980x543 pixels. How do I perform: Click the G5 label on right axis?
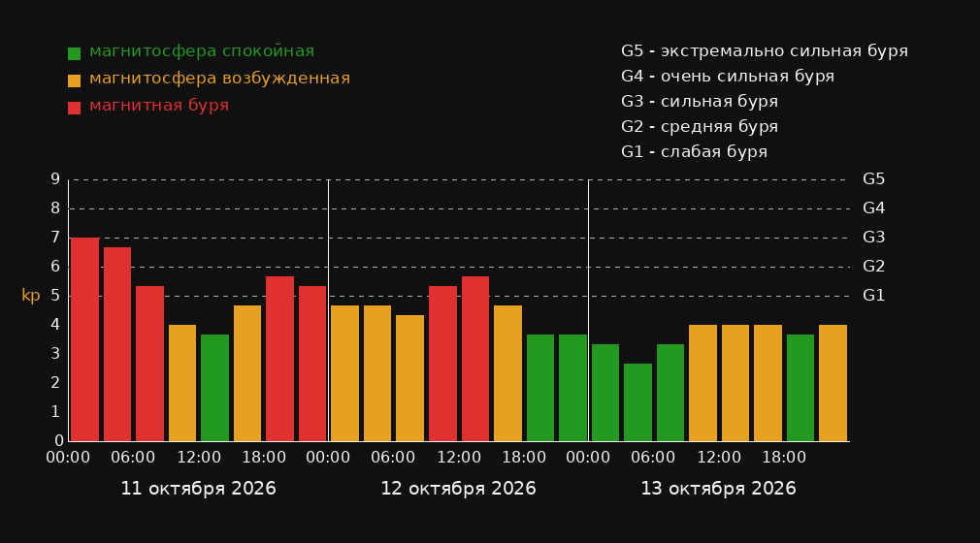point(873,179)
